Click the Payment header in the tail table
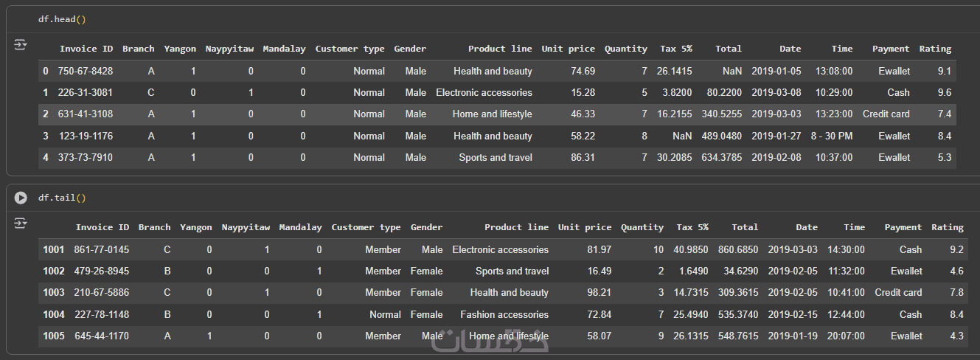 tap(903, 227)
